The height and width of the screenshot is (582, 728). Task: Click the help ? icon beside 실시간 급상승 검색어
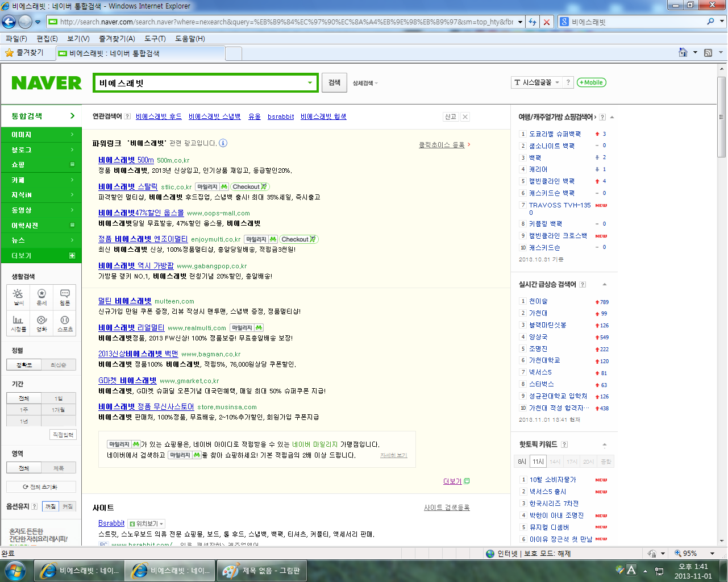[x=583, y=284]
